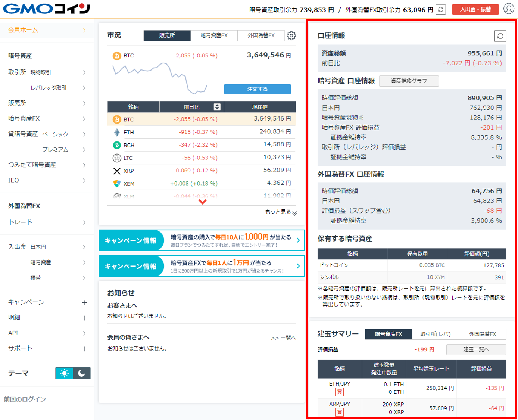Viewport: 518px width, 420px height.
Task: Switch to dark theme moon toggle
Action: [x=82, y=373]
